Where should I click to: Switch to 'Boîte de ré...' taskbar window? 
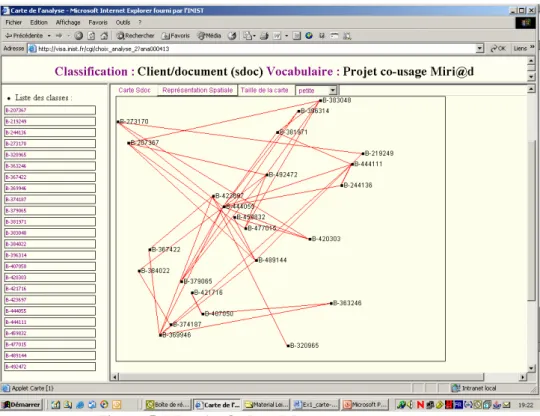coord(167,405)
